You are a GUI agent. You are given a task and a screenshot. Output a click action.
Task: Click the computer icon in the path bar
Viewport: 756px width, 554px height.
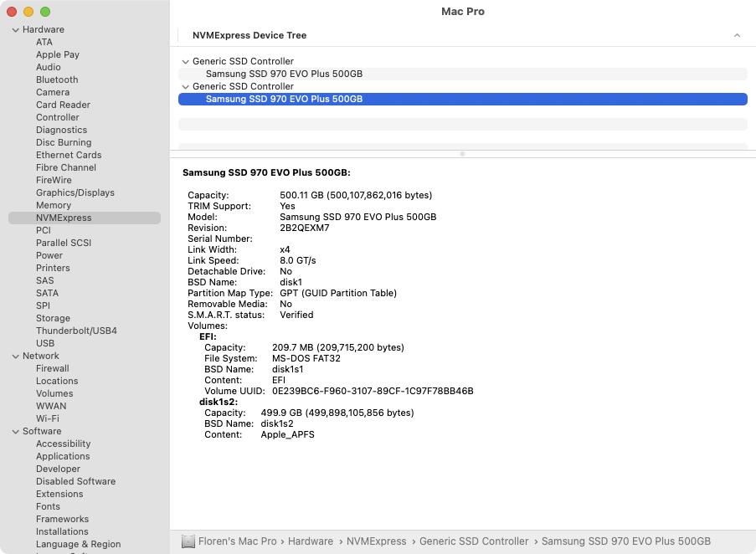click(x=188, y=541)
